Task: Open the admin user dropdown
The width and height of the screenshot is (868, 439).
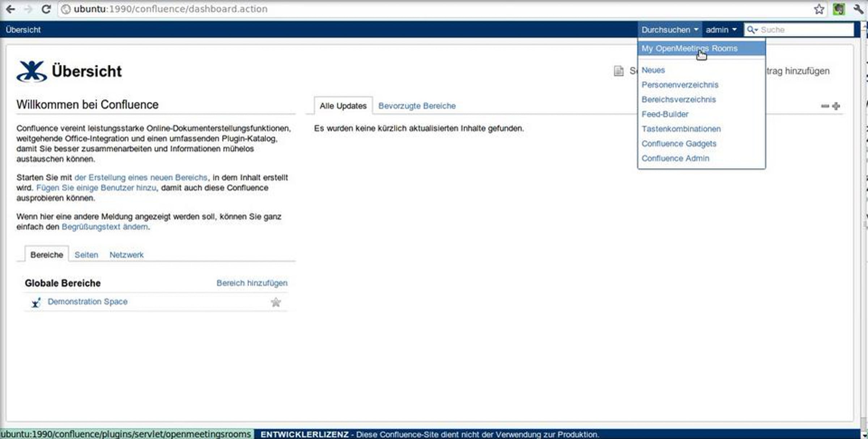Action: (x=721, y=30)
